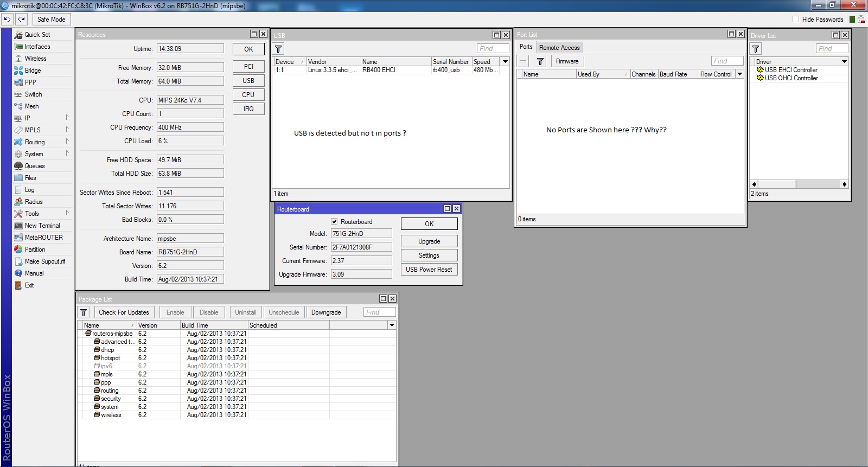Open the USB table column dropdown arrow
The height and width of the screenshot is (467, 868).
[x=505, y=61]
